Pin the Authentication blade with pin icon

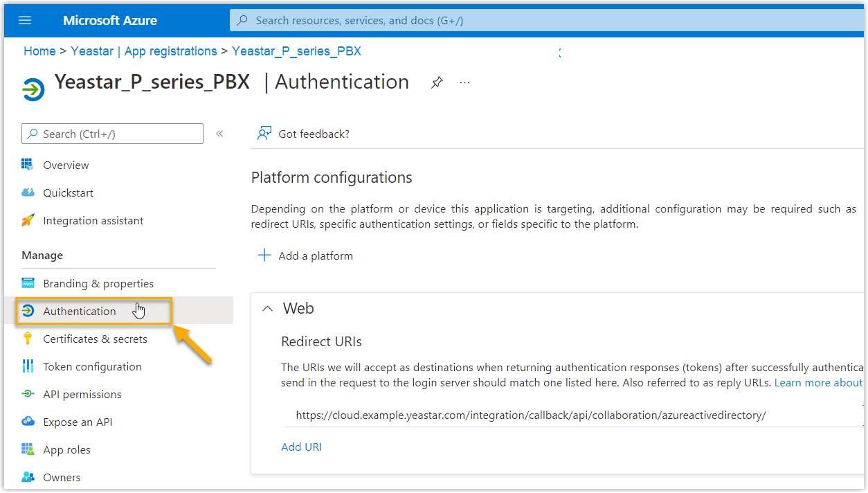437,83
